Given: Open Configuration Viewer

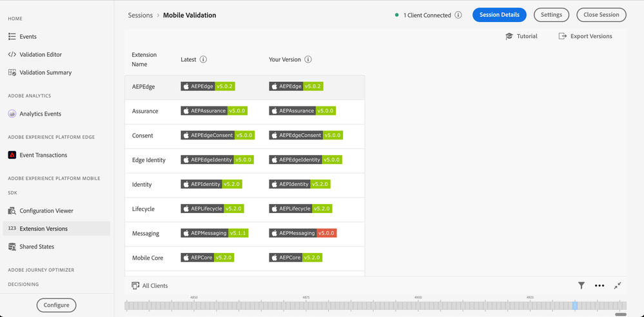Looking at the screenshot, I should click(46, 211).
